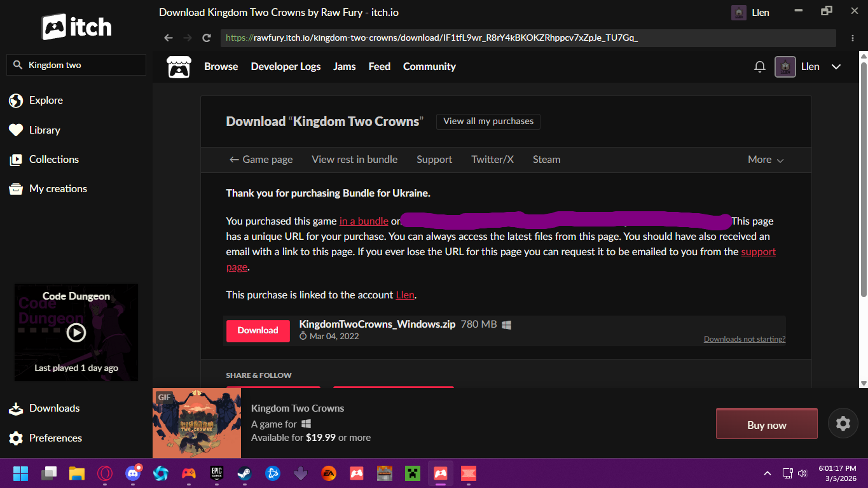Click the Kingdom Two Crowns GIF thumbnail
The width and height of the screenshot is (868, 488).
pyautogui.click(x=197, y=423)
